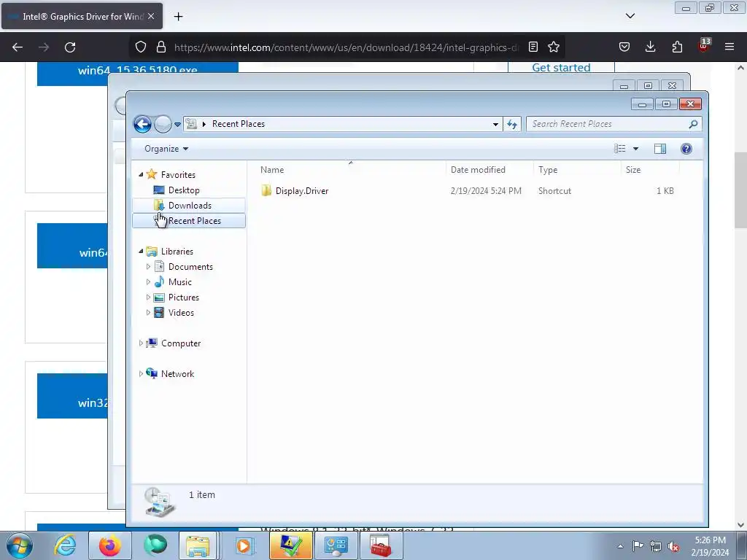Image resolution: width=747 pixels, height=560 pixels.
Task: Click the muted volume tray icon
Action: tap(673, 546)
